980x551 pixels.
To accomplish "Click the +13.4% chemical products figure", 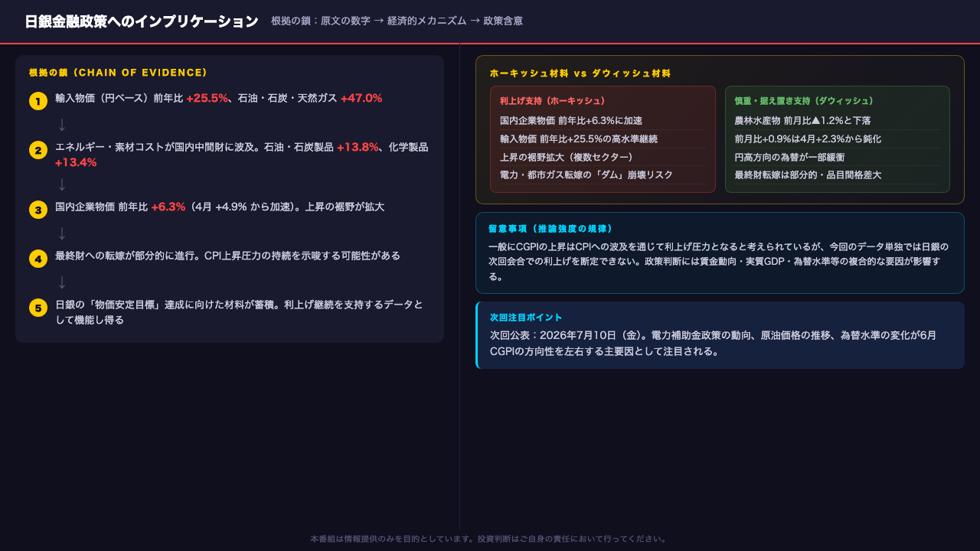I will click(x=76, y=162).
